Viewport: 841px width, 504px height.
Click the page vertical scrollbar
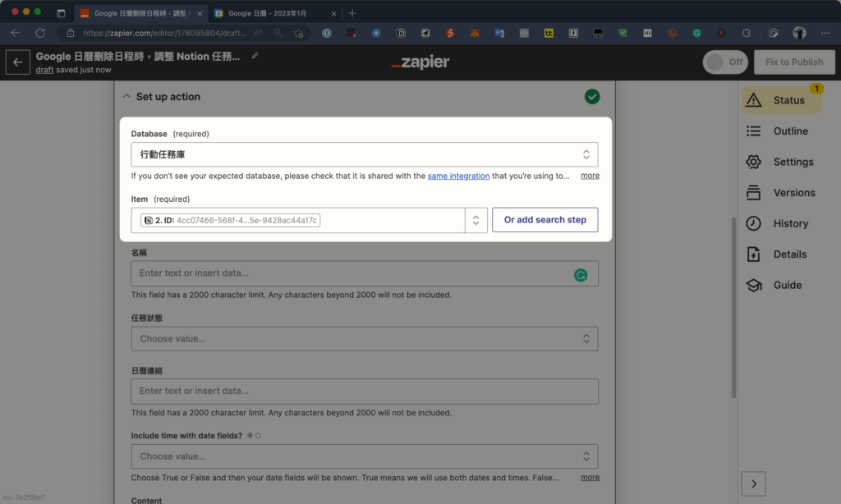733,307
